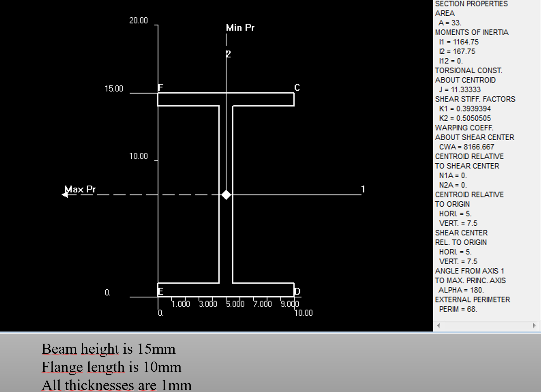Click the axis 2 label near Min Pr
541x392 pixels.
(228, 54)
